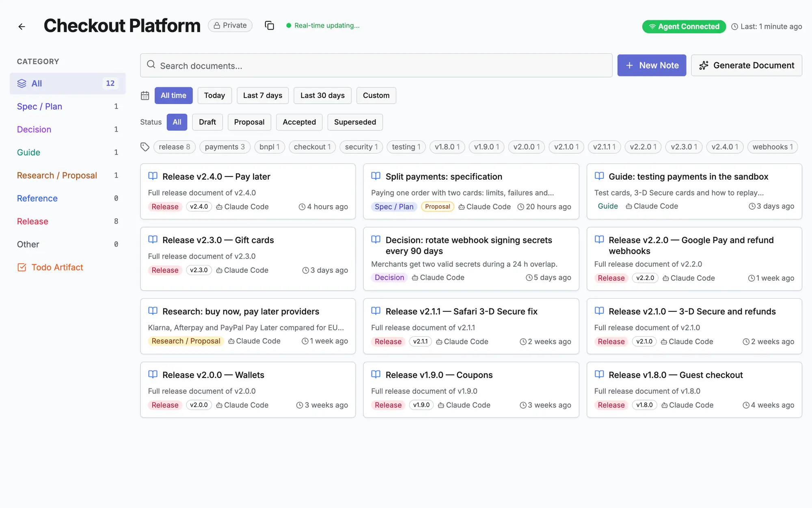
Task: Choose the Today date range
Action: click(x=214, y=96)
